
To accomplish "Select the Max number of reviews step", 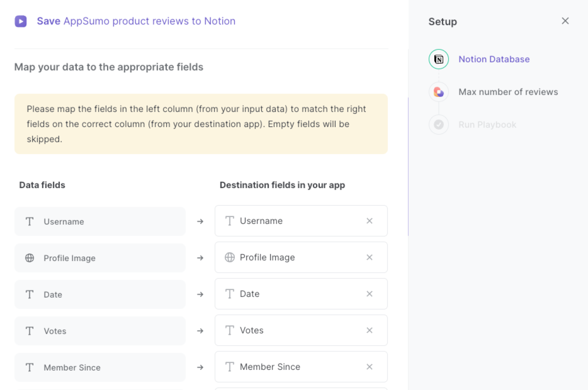I will point(508,92).
